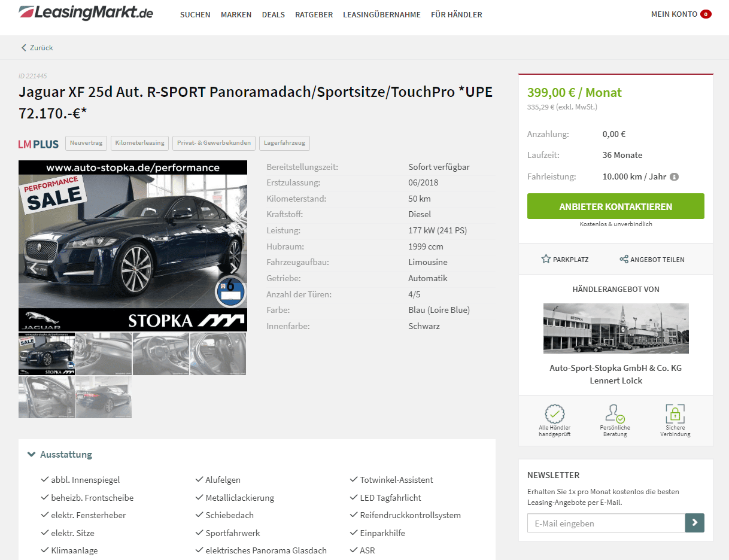Click the 'Sofort verfügbar' value

[x=439, y=167]
